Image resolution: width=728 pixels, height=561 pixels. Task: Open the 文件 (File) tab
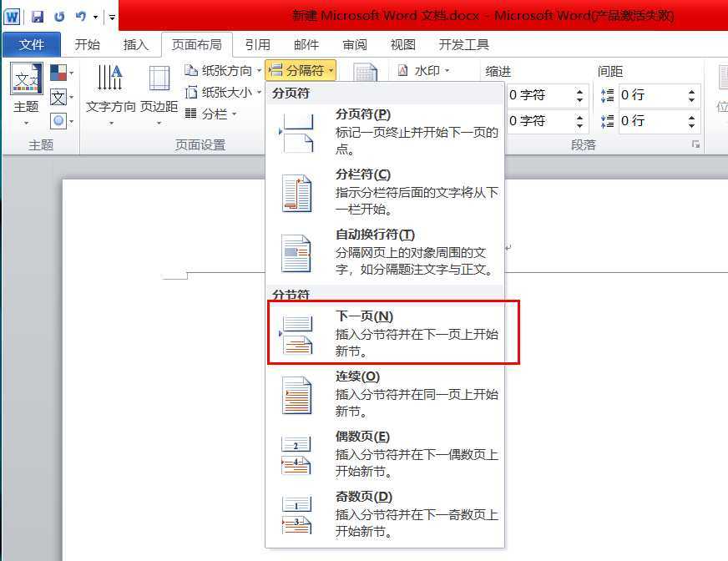click(x=32, y=44)
